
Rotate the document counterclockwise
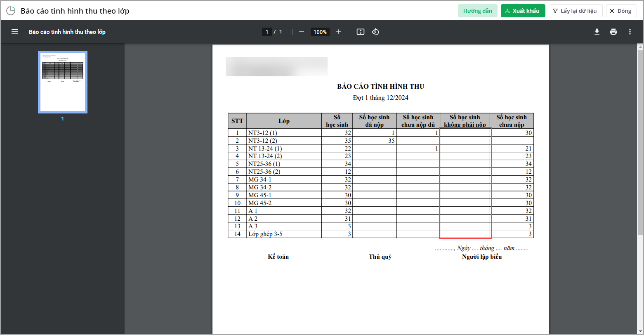tap(375, 32)
